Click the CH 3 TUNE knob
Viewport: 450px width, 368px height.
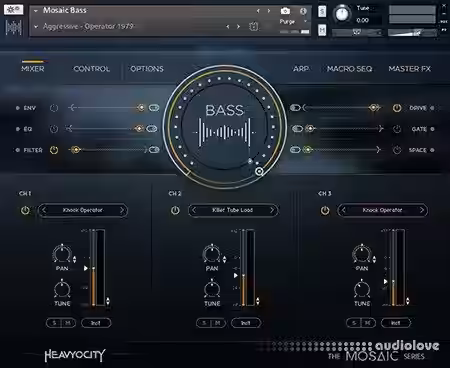pyautogui.click(x=362, y=289)
